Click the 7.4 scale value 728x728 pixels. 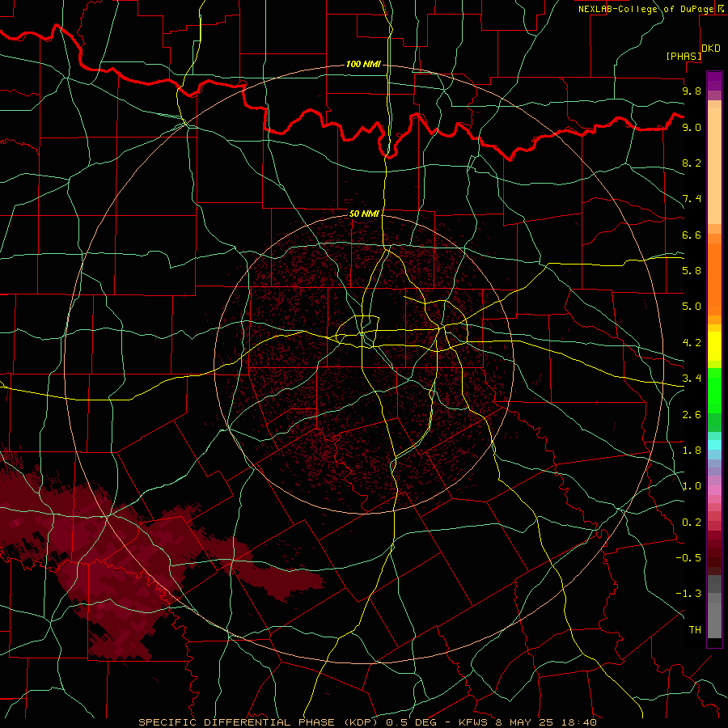(692, 199)
